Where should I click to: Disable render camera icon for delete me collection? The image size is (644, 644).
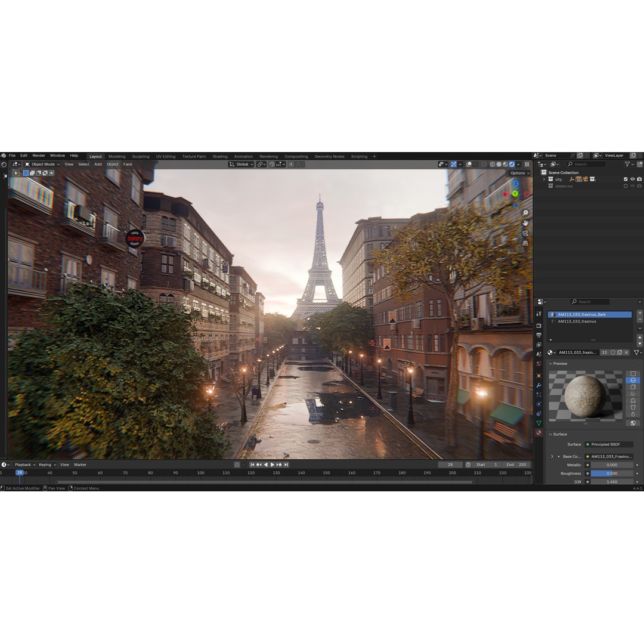(639, 185)
